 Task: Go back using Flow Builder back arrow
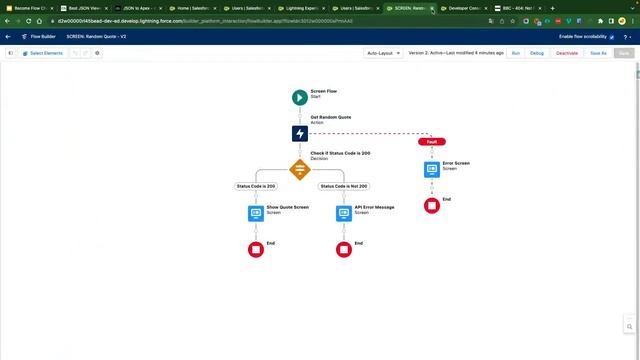point(8,37)
